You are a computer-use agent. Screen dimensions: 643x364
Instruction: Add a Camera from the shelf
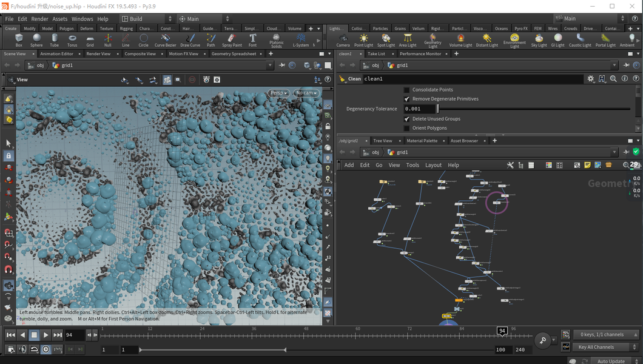pos(343,40)
